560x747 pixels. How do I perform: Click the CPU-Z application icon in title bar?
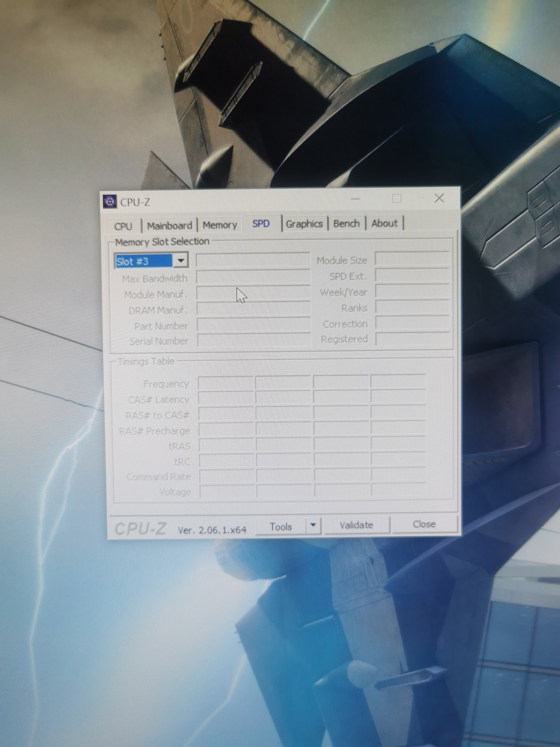coord(110,202)
